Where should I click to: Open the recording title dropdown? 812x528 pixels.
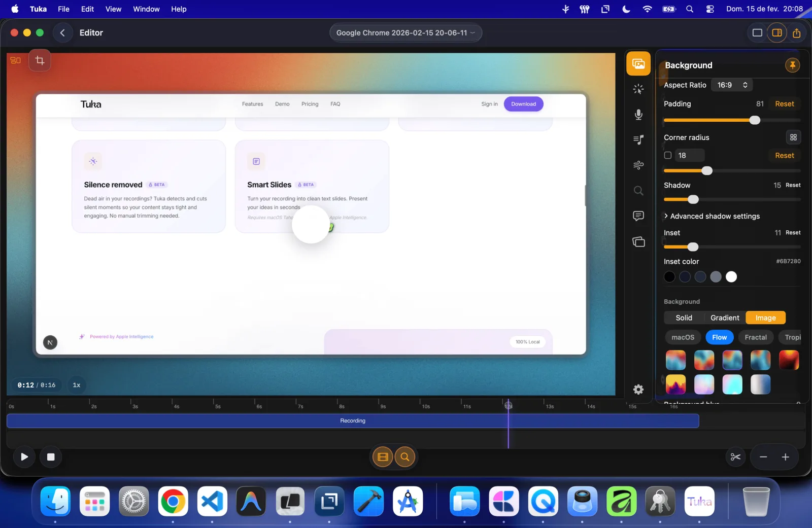pyautogui.click(x=406, y=33)
